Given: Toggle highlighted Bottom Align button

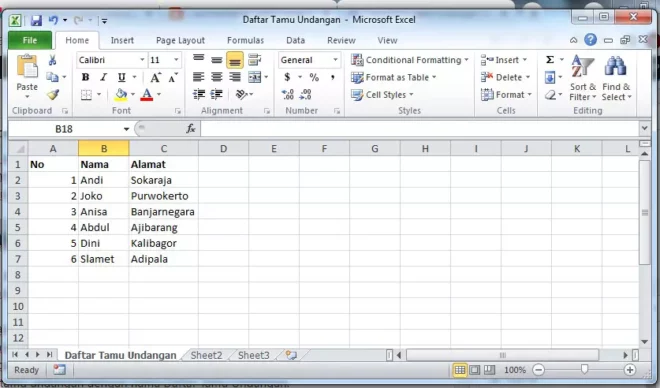Looking at the screenshot, I should click(x=235, y=60).
